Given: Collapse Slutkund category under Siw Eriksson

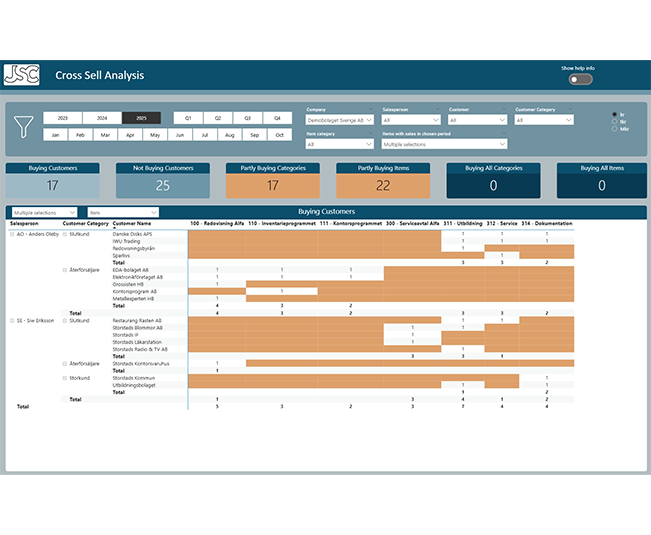Looking at the screenshot, I should pyautogui.click(x=65, y=320).
